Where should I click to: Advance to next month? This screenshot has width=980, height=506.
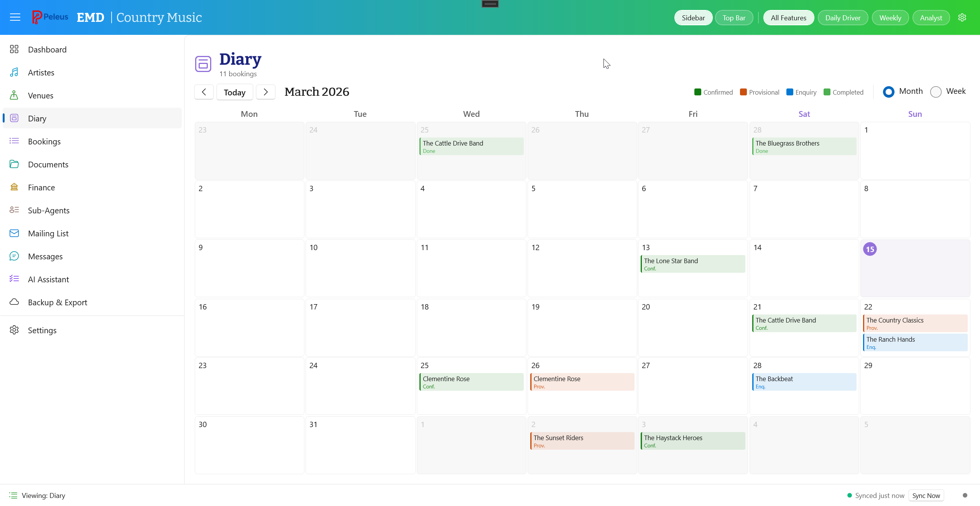point(266,92)
